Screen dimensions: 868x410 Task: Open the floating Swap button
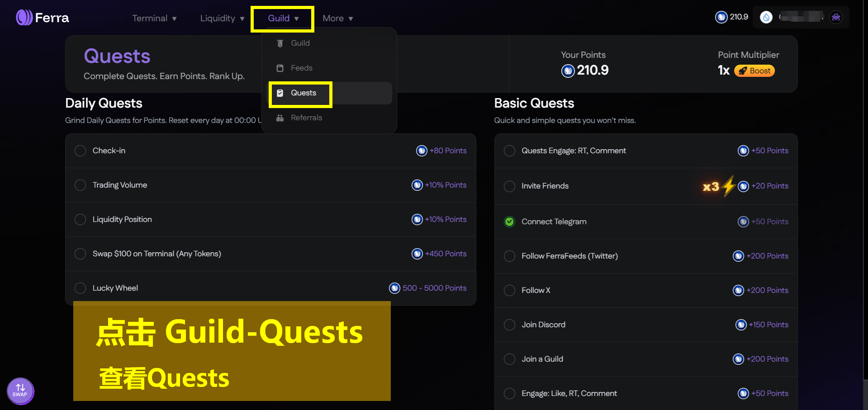click(20, 391)
